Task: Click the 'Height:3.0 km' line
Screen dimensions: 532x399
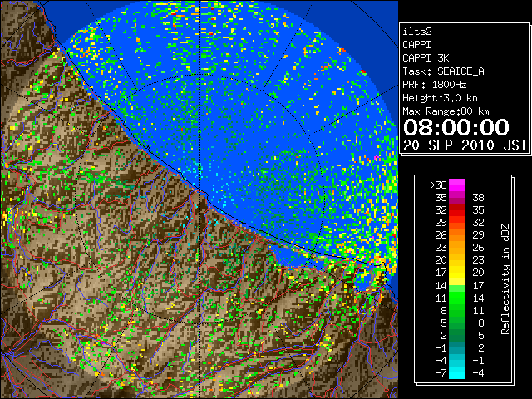Action: 440,98
